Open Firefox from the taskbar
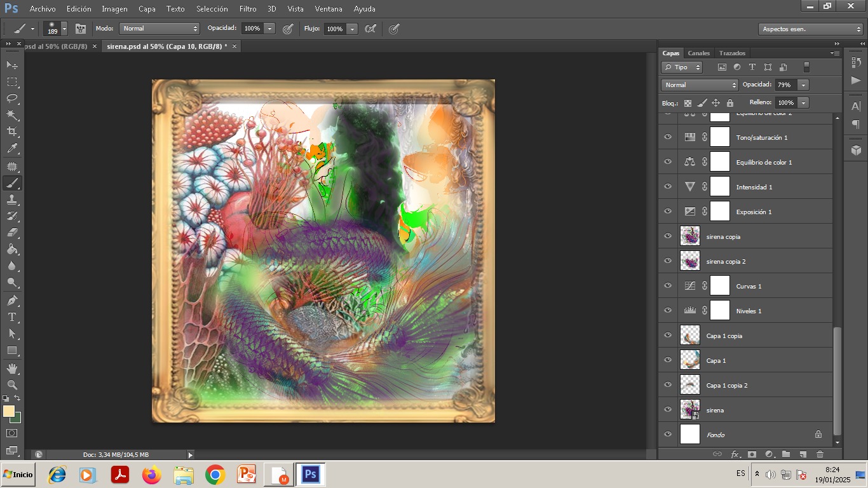 pos(152,475)
